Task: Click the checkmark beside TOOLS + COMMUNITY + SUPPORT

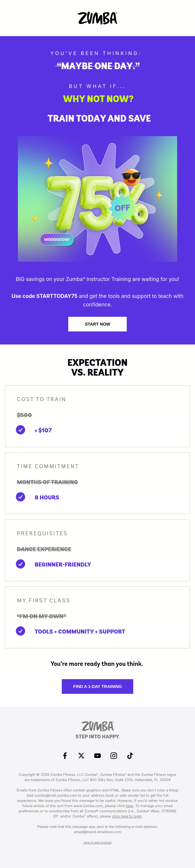Action: (x=20, y=631)
